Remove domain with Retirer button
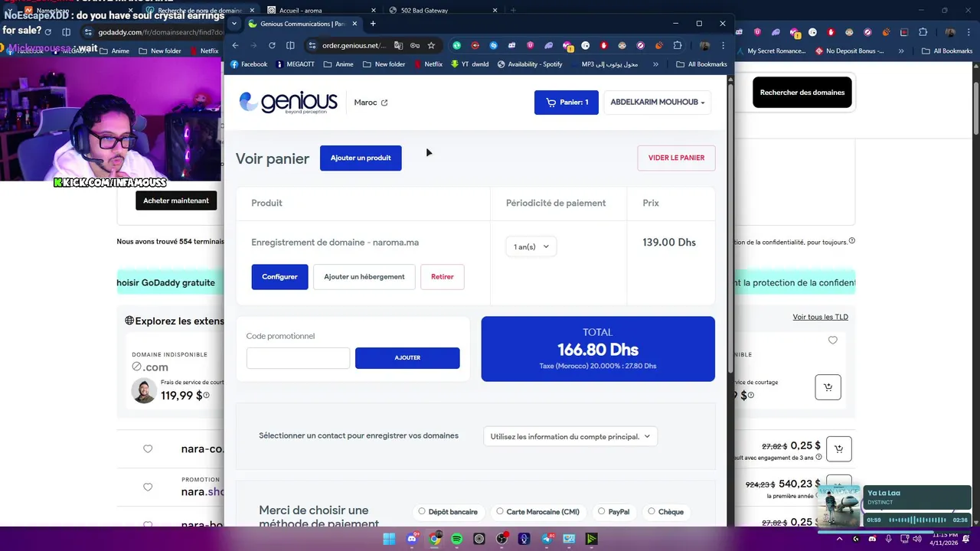Image resolution: width=980 pixels, height=551 pixels. point(443,277)
